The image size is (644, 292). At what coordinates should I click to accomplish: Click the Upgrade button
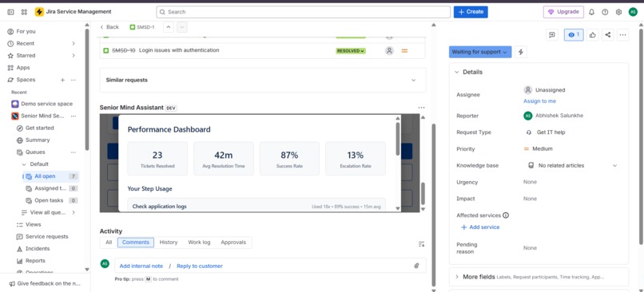point(563,12)
